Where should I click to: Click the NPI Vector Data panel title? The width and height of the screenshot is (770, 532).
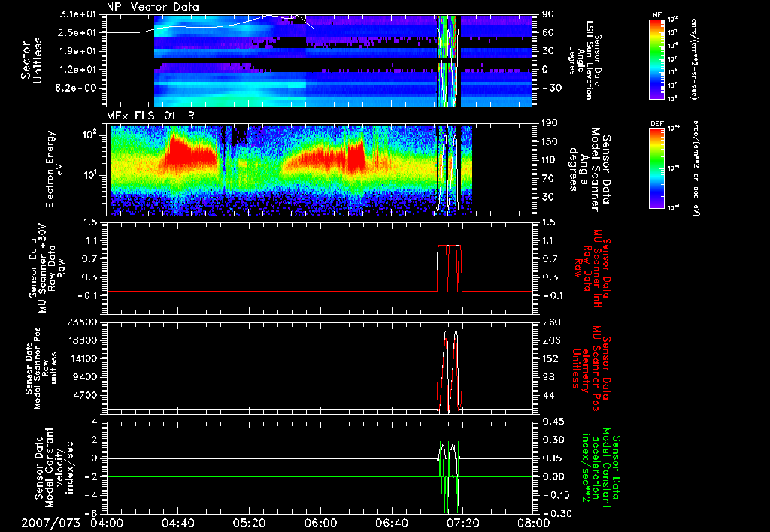tap(153, 7)
